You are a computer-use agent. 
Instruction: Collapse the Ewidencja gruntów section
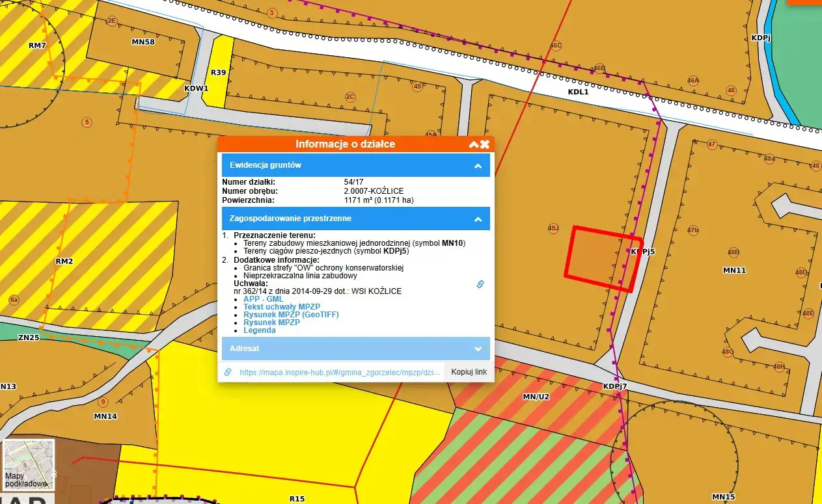click(478, 166)
